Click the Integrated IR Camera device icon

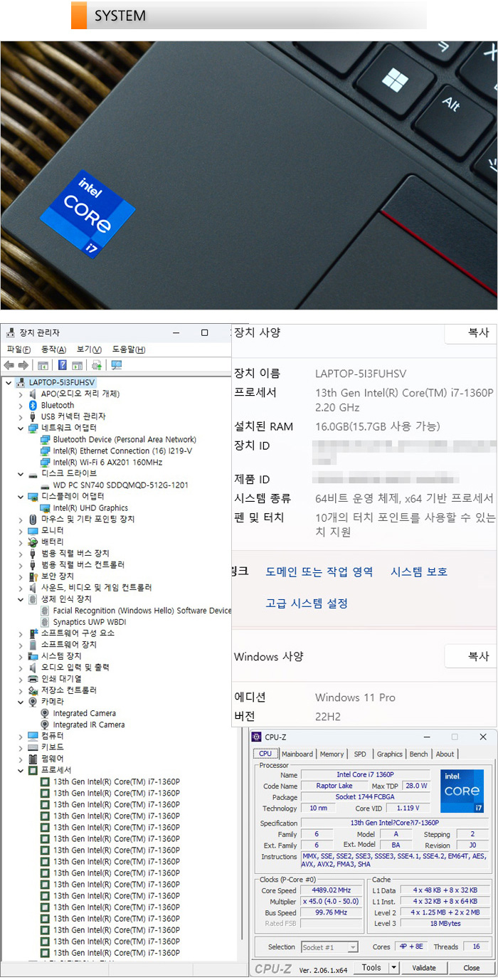coord(46,725)
